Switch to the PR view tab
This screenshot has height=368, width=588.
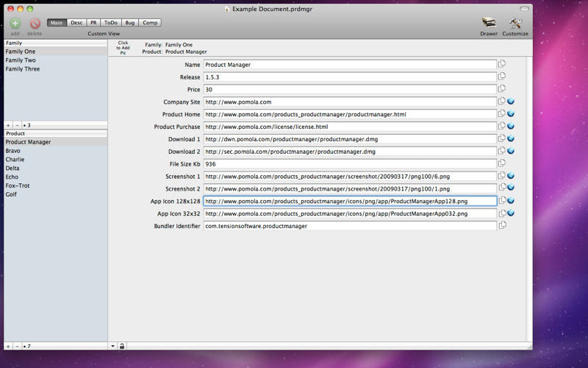93,23
